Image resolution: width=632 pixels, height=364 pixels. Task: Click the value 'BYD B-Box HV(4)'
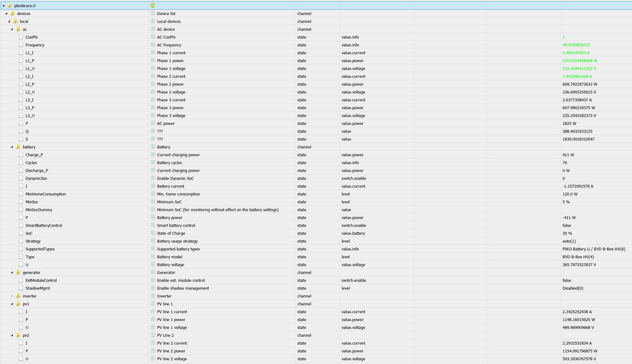pos(578,257)
